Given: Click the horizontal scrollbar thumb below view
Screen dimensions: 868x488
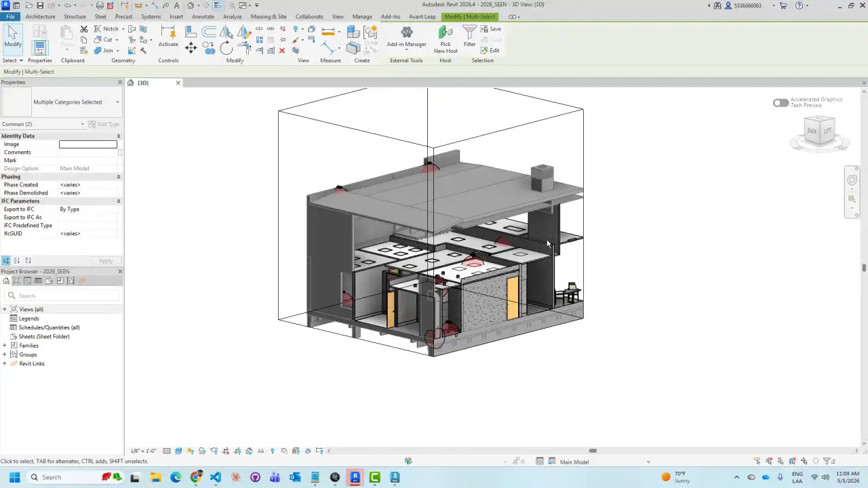Looking at the screenshot, I should 593,451.
